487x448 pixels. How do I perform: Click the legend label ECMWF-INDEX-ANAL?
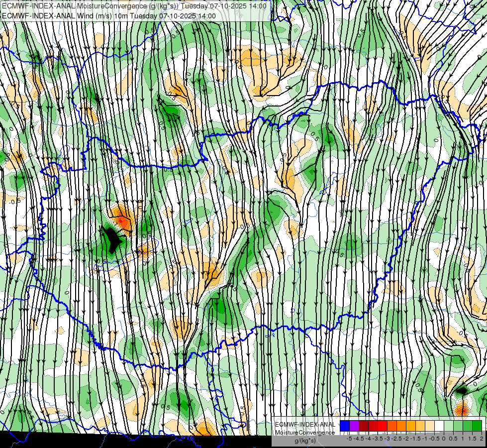point(305,425)
